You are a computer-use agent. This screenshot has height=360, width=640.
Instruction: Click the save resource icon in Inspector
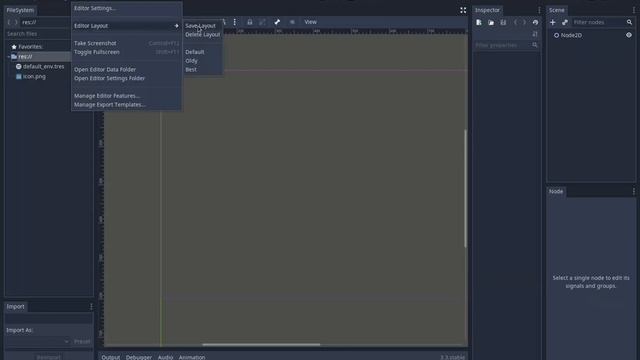(x=503, y=22)
